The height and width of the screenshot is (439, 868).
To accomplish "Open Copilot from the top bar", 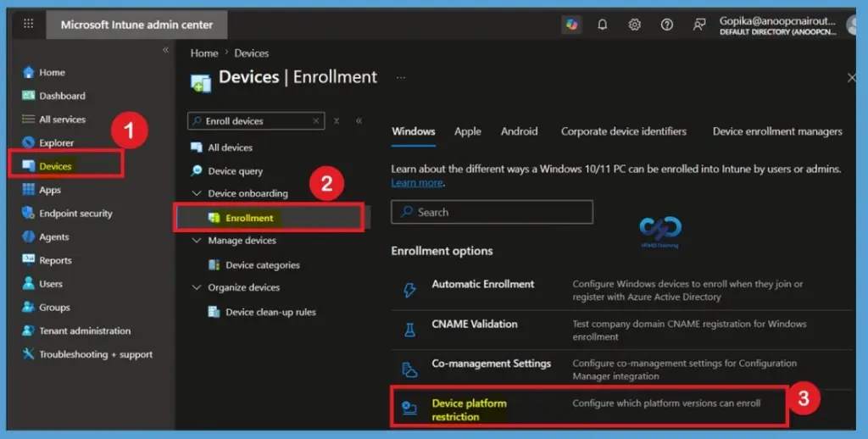I will [x=571, y=25].
